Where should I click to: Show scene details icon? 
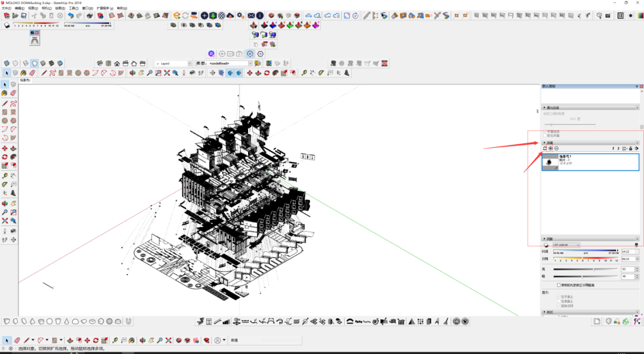click(631, 148)
